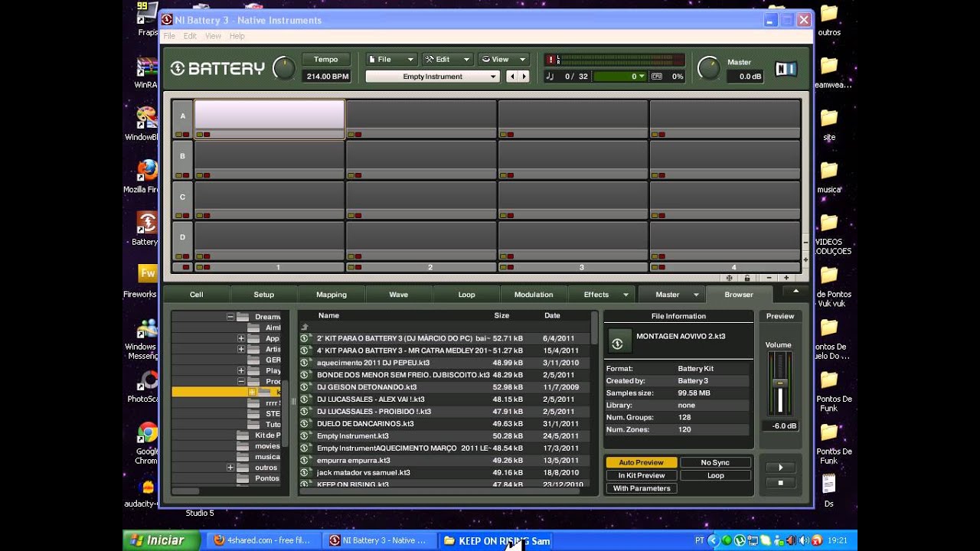Play the preview sample
This screenshot has width=980, height=551.
[x=780, y=467]
